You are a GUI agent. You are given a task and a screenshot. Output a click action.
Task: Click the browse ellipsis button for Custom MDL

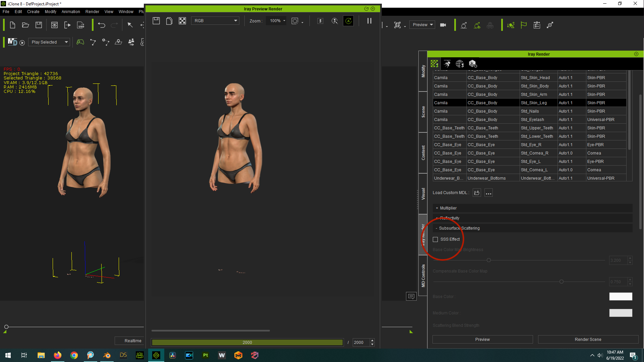488,193
